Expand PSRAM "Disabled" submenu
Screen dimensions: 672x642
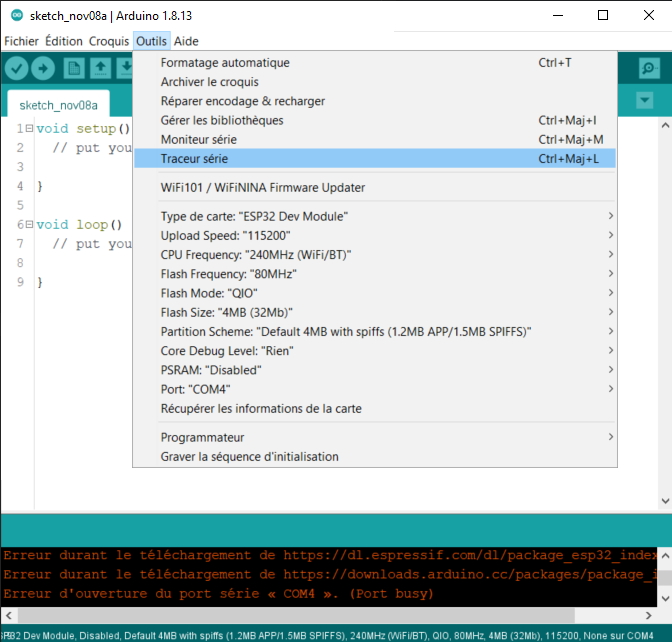tap(375, 370)
